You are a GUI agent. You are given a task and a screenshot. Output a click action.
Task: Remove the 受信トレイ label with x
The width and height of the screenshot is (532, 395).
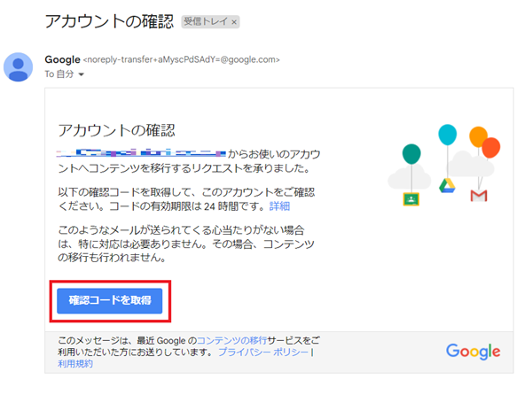pyautogui.click(x=234, y=22)
